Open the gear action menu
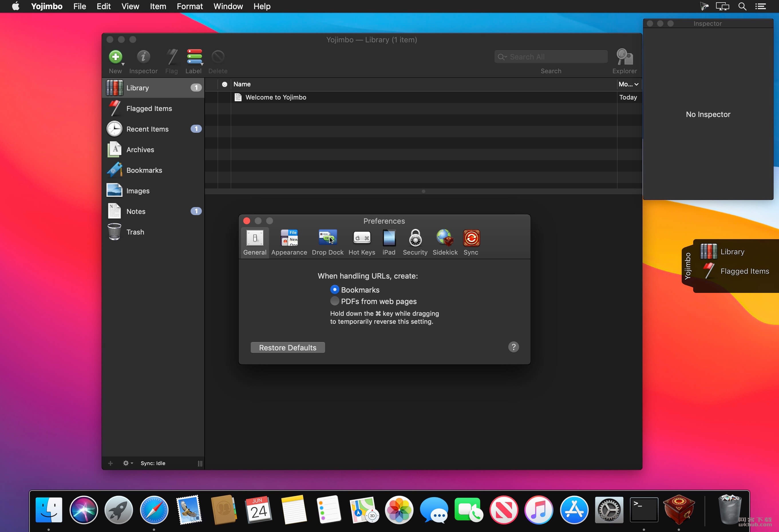The height and width of the screenshot is (532, 779). [128, 463]
